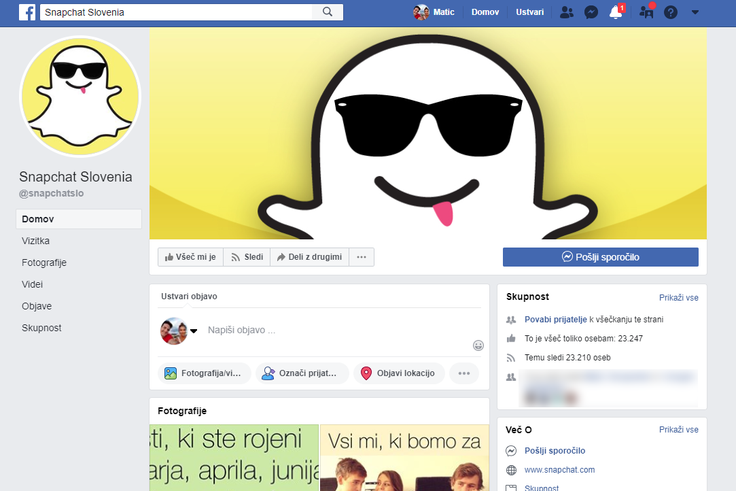Click the @snapchatslo username text
The image size is (736, 491).
tap(51, 193)
